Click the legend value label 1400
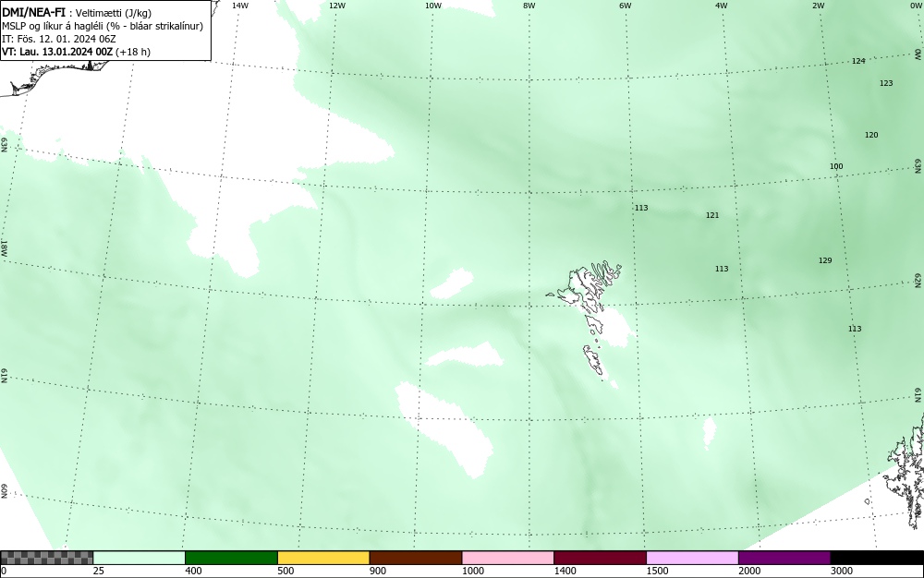The width and height of the screenshot is (924, 578). pyautogui.click(x=565, y=571)
